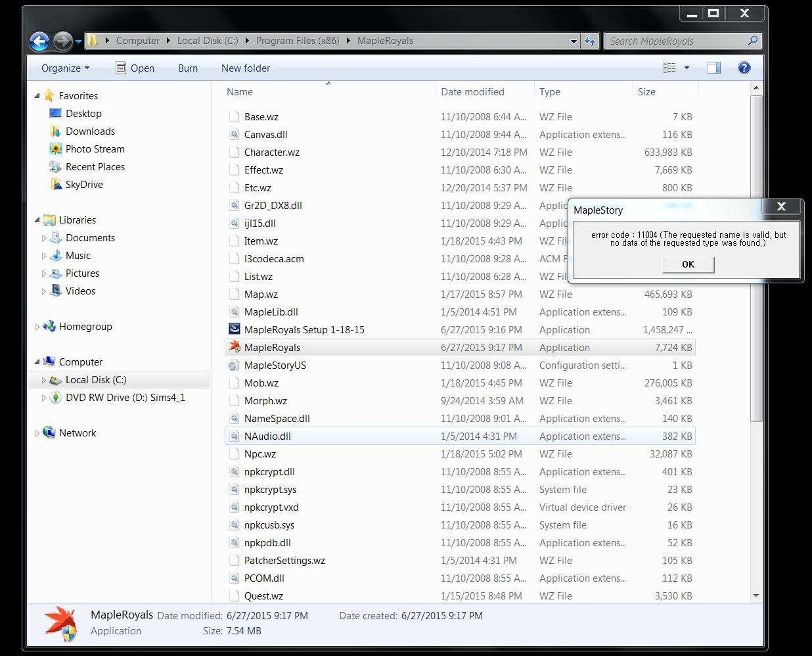The width and height of the screenshot is (812, 656).
Task: Open the view options dropdown arrow
Action: [x=687, y=68]
